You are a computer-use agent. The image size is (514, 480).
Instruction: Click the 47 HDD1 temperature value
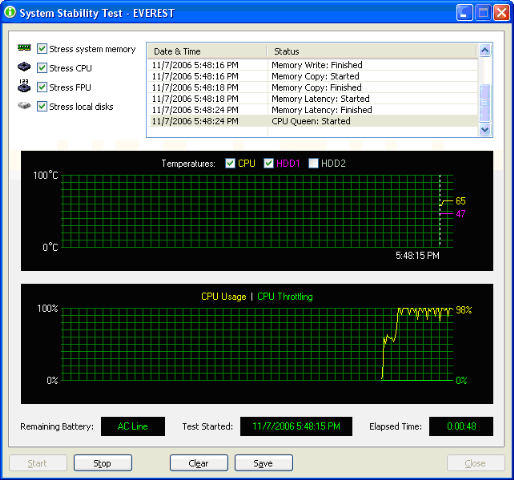(x=461, y=214)
